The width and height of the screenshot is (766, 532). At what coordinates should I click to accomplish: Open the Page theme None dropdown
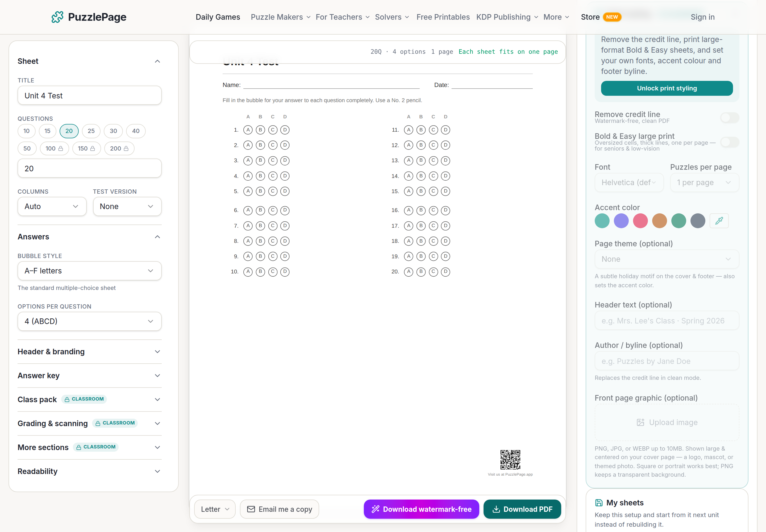click(x=667, y=259)
